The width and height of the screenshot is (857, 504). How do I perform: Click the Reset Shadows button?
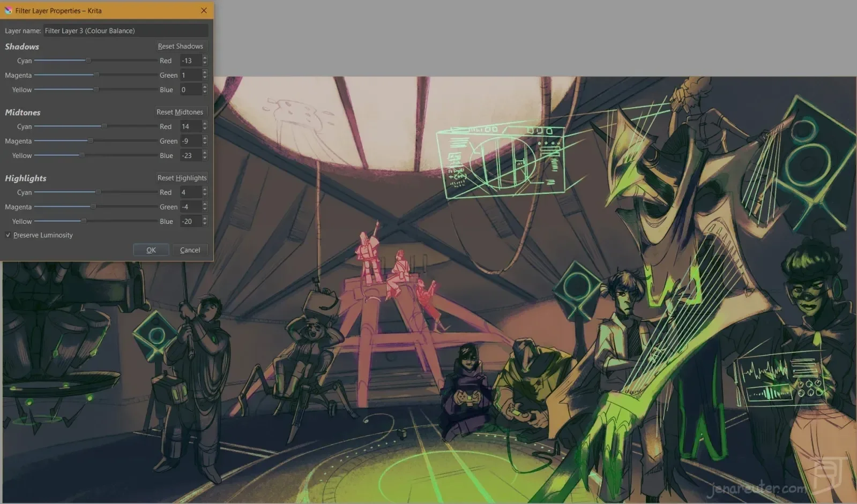click(x=180, y=46)
